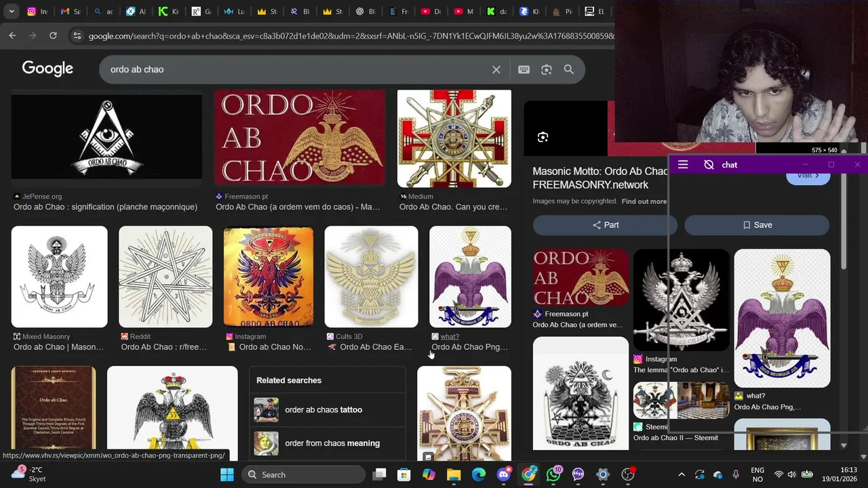Save the image with the Save button
The height and width of the screenshot is (488, 868).
coord(757,225)
